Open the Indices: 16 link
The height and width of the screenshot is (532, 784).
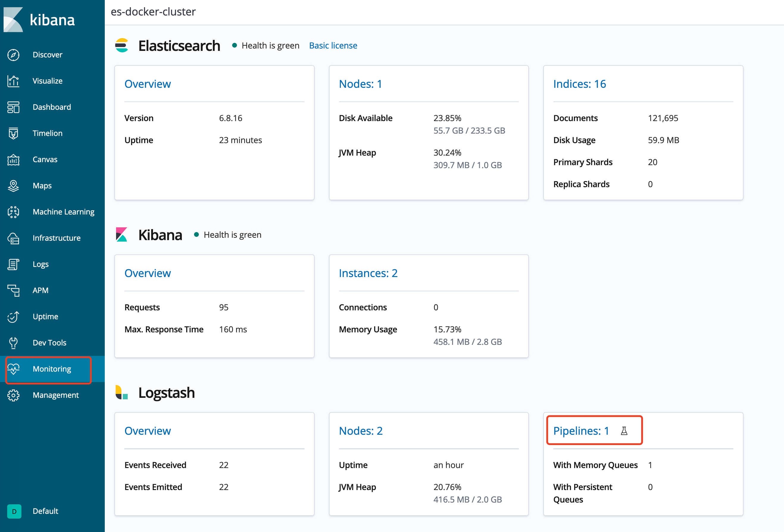point(580,84)
